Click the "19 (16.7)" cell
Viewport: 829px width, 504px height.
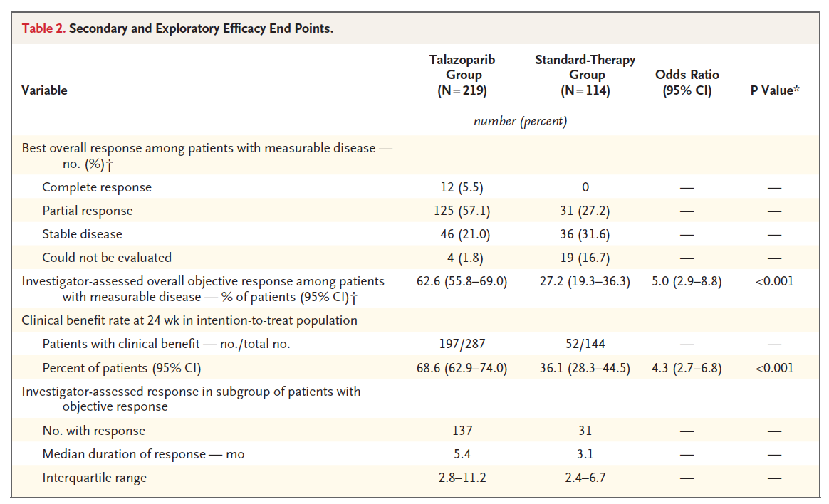click(585, 257)
